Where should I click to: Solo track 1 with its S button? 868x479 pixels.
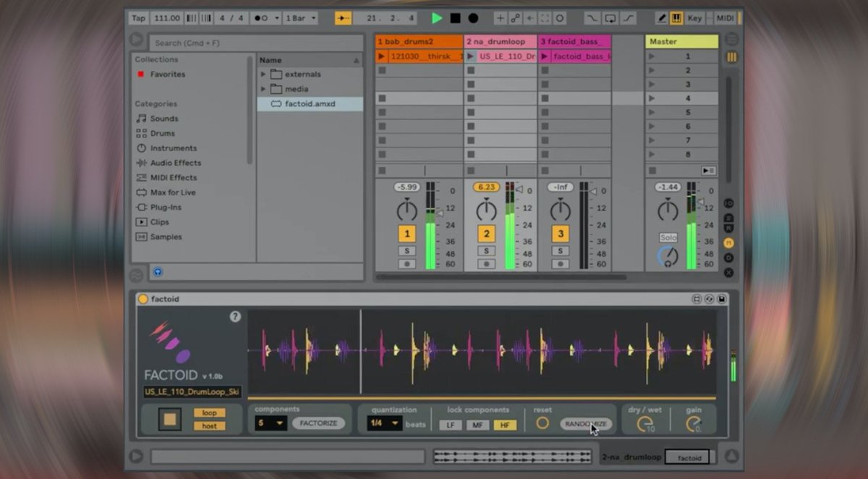tap(407, 250)
